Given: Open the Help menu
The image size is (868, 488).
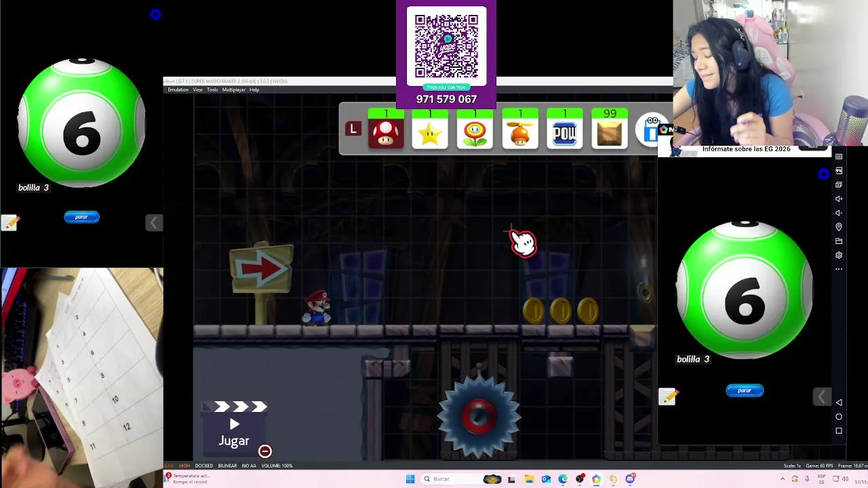Looking at the screenshot, I should click(x=254, y=89).
